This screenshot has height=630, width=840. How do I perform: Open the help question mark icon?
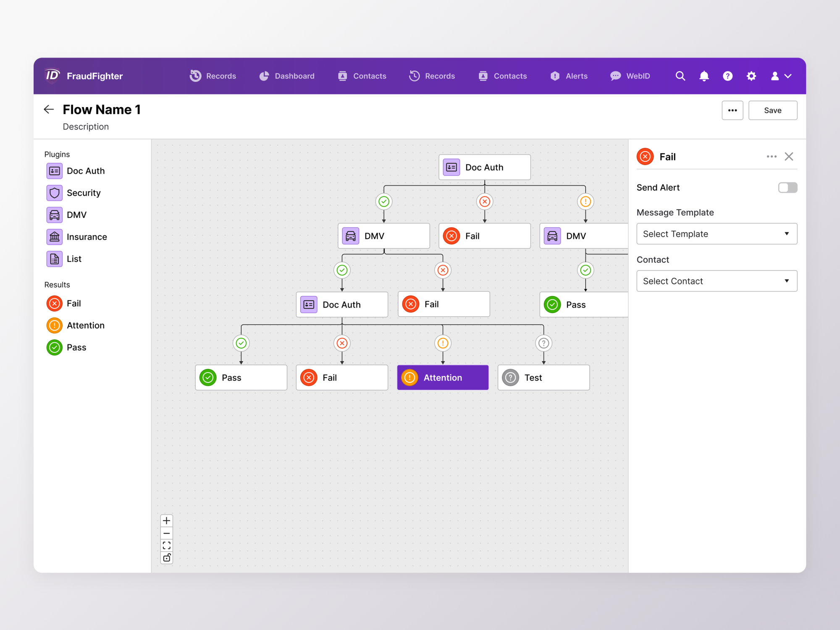pyautogui.click(x=727, y=76)
